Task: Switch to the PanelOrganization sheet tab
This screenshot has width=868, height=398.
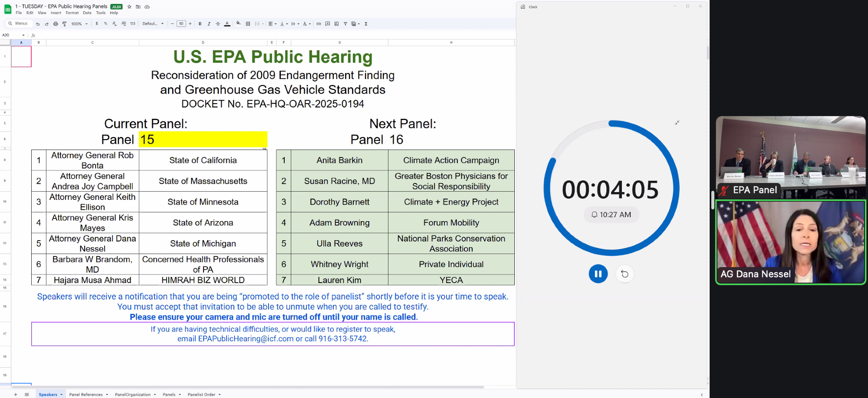Action: [132, 395]
